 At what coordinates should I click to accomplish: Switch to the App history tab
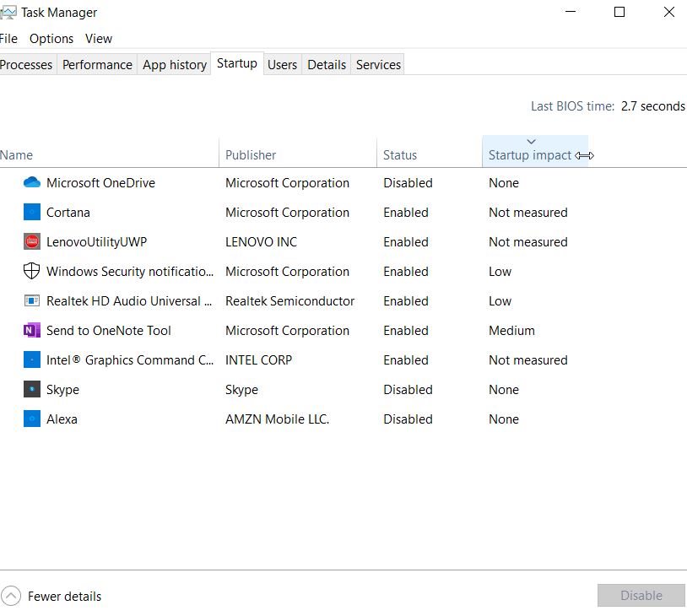pyautogui.click(x=175, y=64)
